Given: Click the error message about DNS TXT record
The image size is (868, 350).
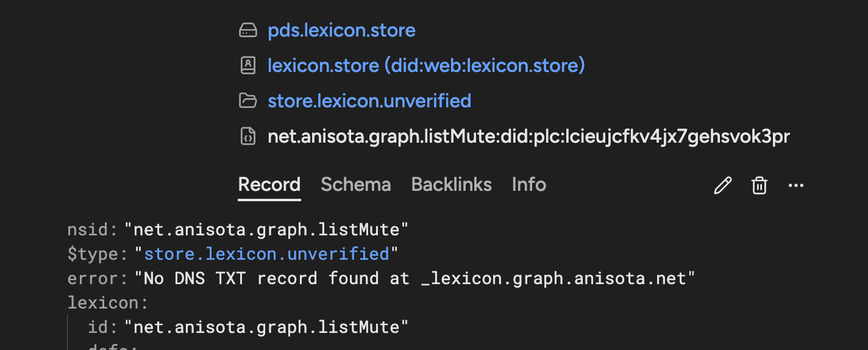Looking at the screenshot, I should pos(414,278).
